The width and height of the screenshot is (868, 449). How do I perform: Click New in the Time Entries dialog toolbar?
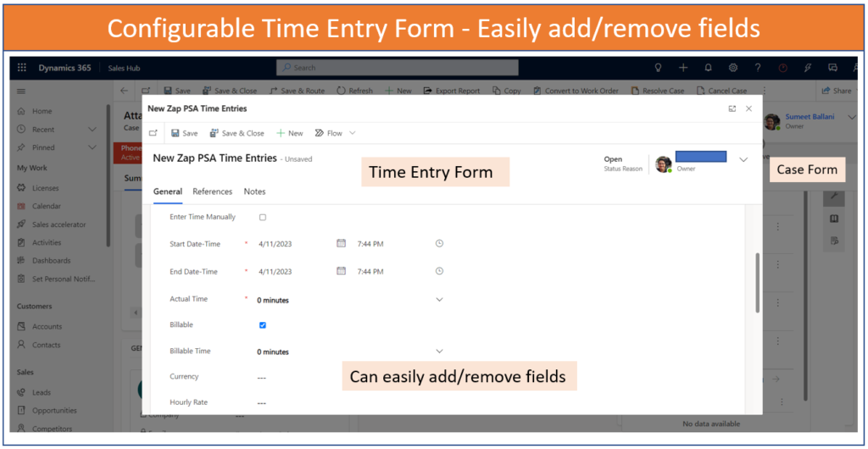(290, 133)
